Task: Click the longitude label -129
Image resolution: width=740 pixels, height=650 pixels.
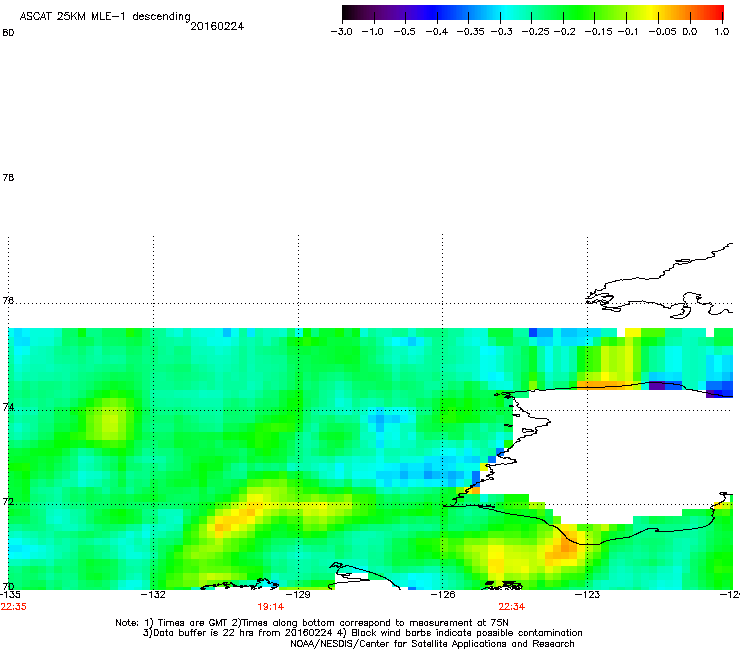Action: [x=298, y=594]
